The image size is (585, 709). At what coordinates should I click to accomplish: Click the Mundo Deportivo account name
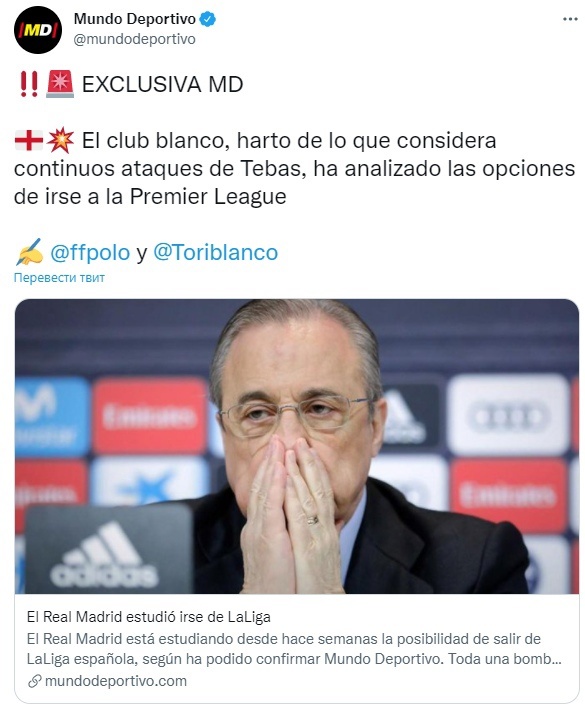pyautogui.click(x=134, y=19)
